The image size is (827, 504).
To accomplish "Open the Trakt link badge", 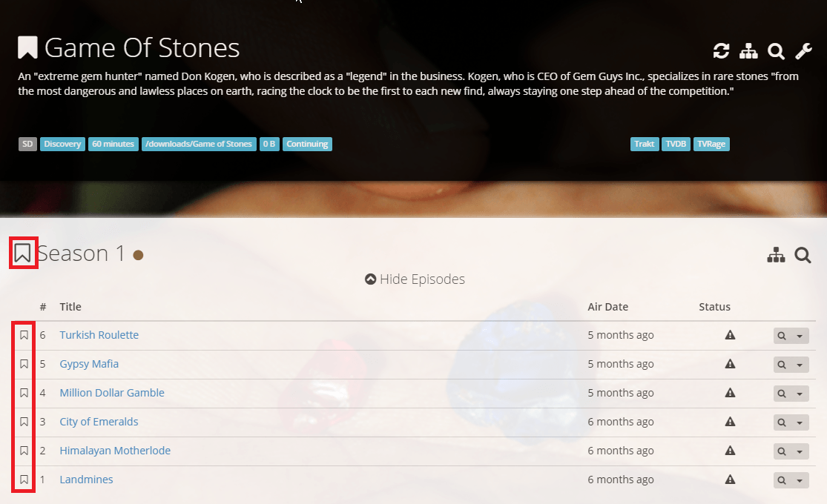I will [645, 144].
